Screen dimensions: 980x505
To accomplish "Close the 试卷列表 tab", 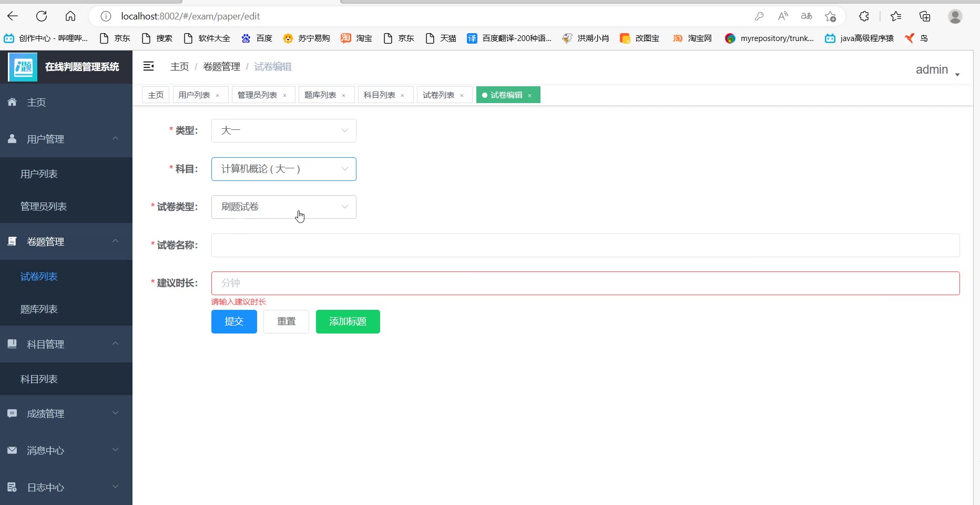I will [462, 95].
